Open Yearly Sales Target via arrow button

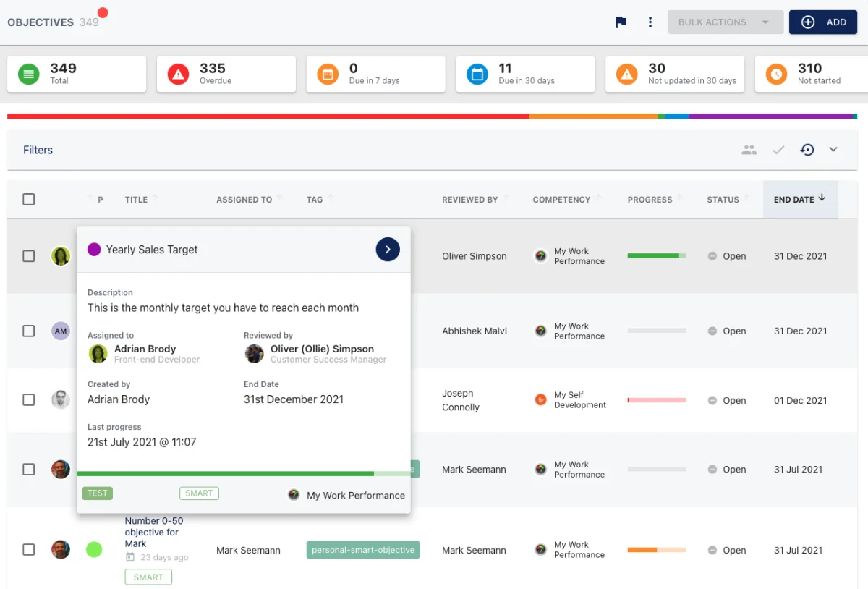point(388,249)
